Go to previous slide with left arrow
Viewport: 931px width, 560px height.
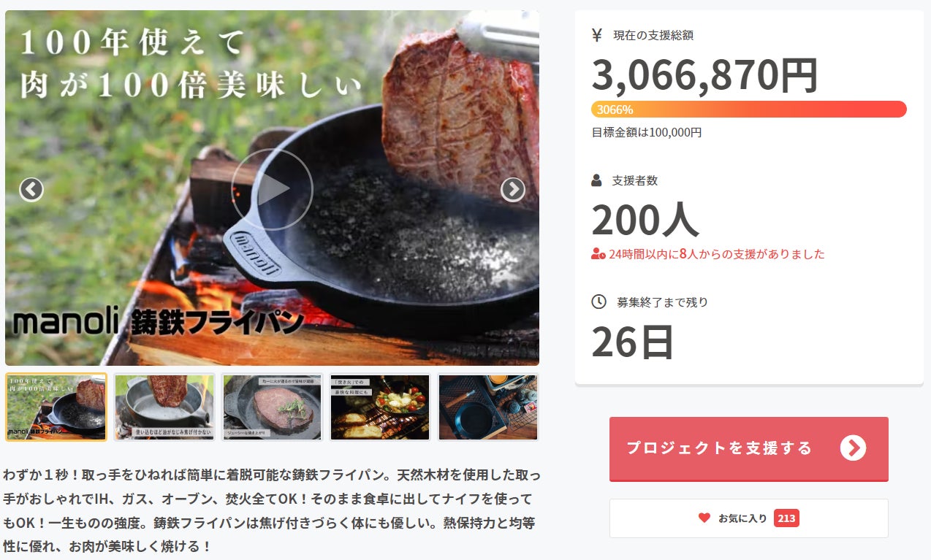tap(31, 190)
